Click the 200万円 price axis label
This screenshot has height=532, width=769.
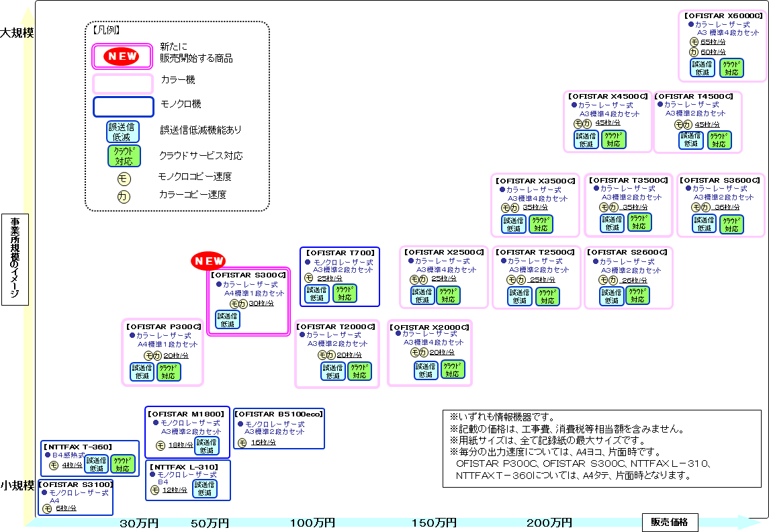pyautogui.click(x=549, y=523)
